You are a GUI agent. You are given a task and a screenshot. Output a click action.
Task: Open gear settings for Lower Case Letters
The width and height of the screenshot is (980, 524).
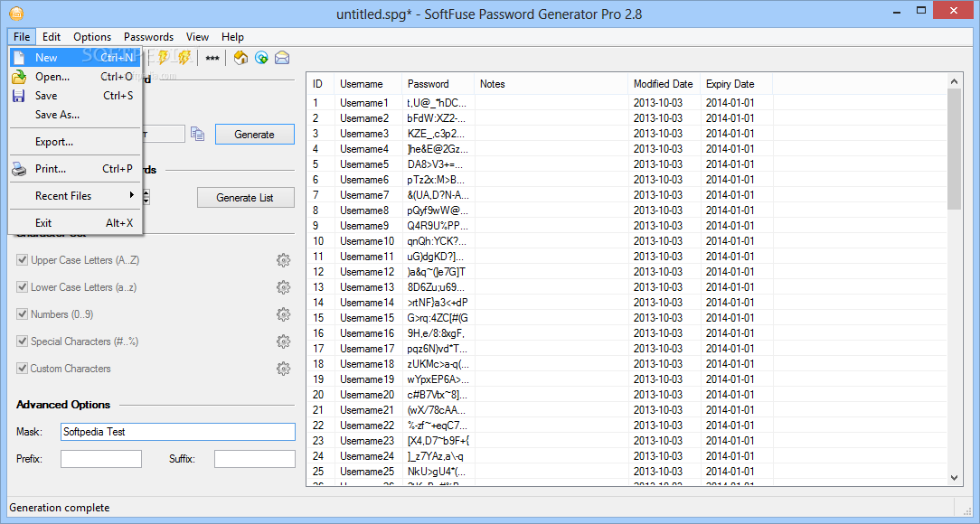[284, 287]
